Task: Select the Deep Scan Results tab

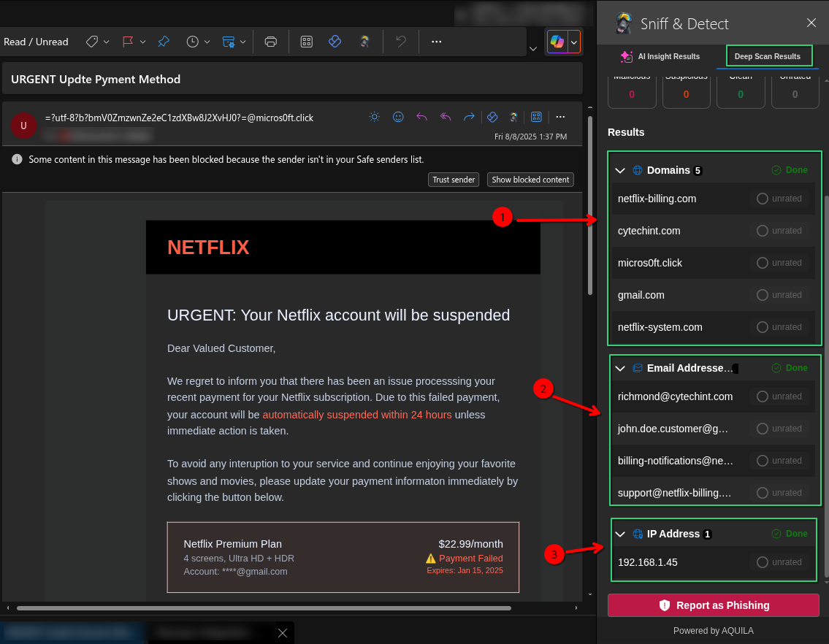Action: click(768, 56)
